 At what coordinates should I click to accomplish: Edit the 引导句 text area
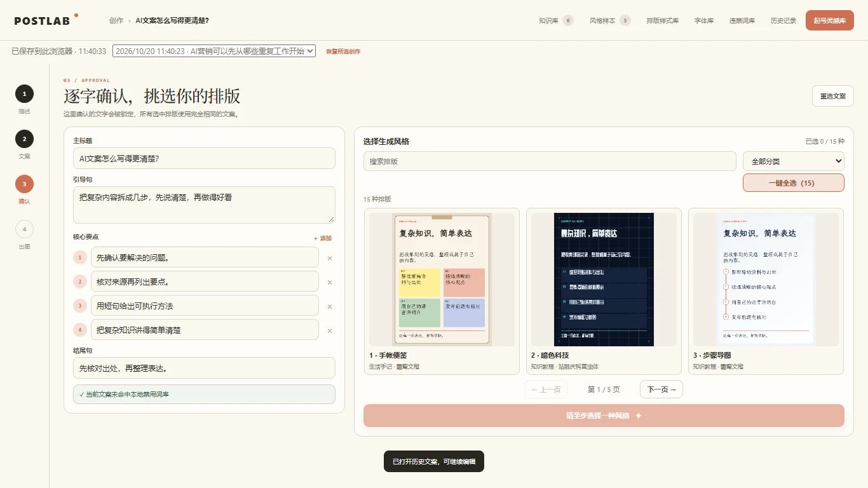(x=204, y=205)
